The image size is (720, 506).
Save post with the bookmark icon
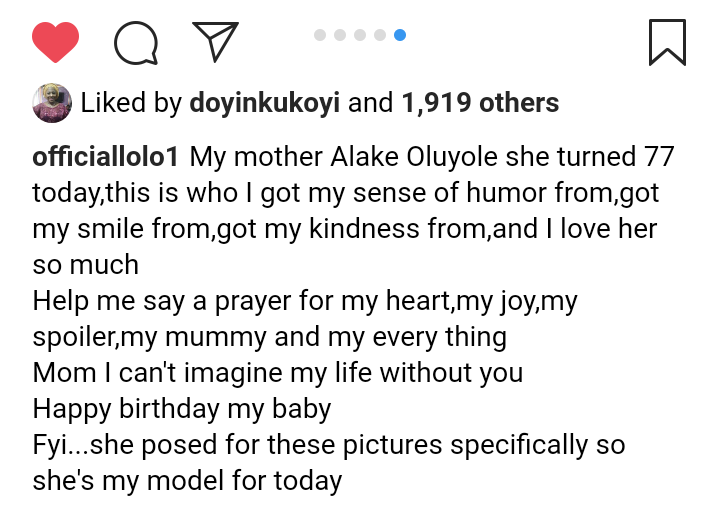667,42
